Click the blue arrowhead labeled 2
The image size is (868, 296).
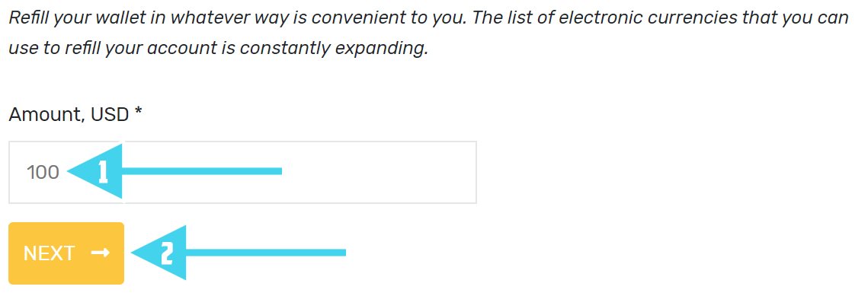point(159,253)
